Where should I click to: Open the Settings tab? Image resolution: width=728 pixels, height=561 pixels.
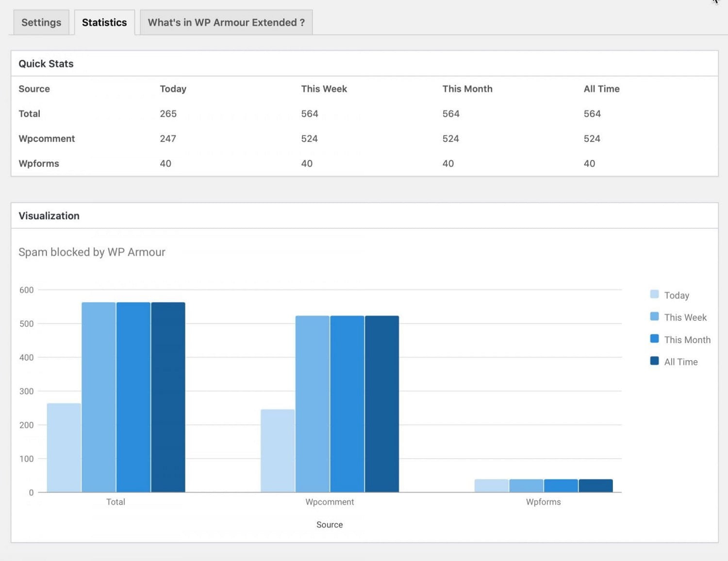41,22
